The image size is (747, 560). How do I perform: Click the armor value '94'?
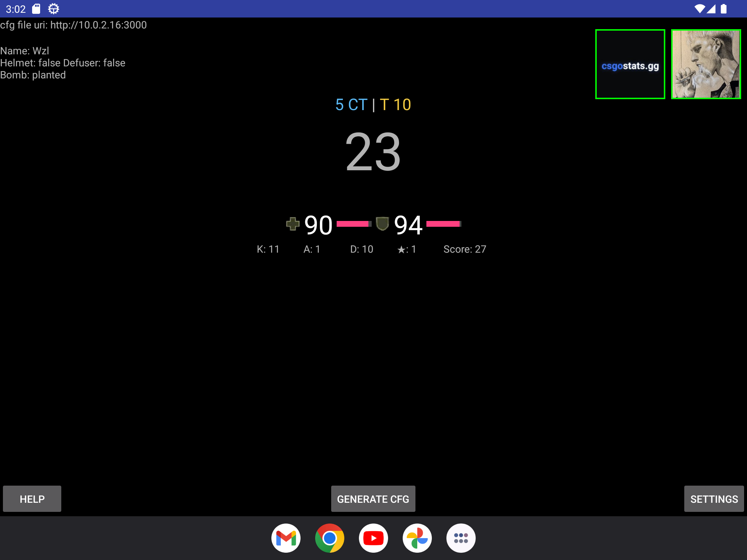(x=408, y=225)
